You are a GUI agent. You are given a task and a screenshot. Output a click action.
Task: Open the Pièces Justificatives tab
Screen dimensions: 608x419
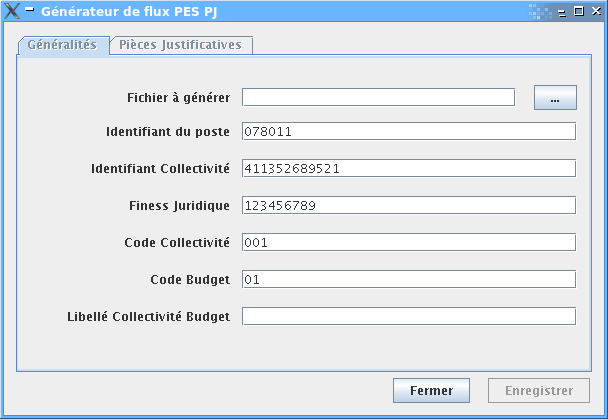(x=180, y=45)
